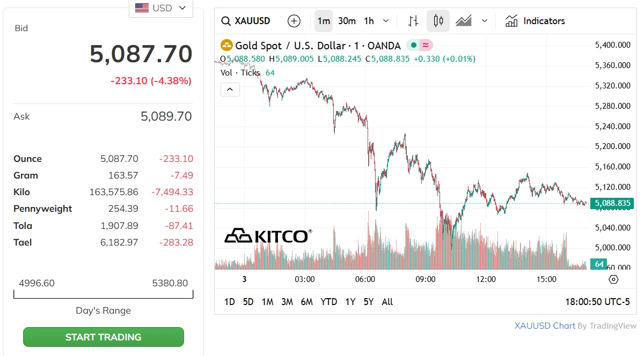Select the Candles chart style icon
The width and height of the screenshot is (644, 356).
[x=438, y=21]
